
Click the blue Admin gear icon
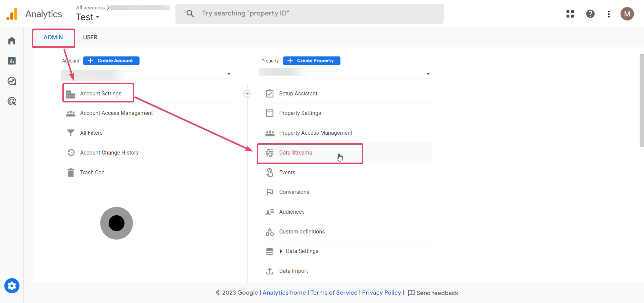coord(12,286)
